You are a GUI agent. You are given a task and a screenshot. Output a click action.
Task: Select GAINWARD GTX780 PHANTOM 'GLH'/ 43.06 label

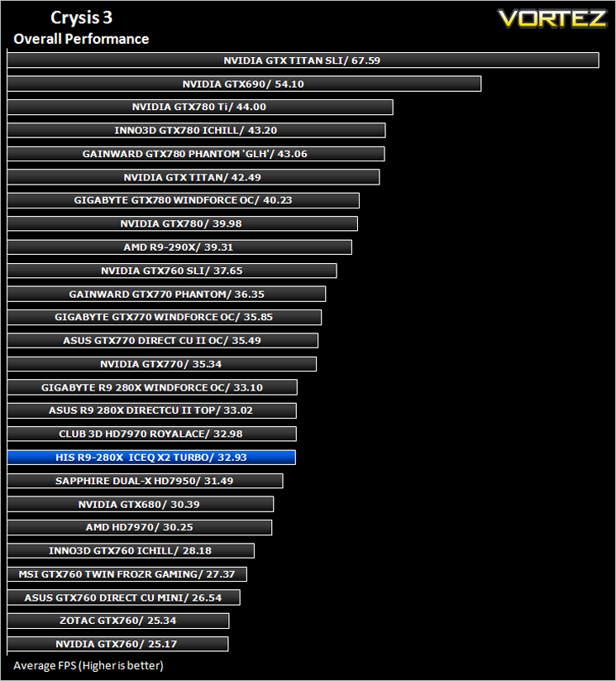click(195, 154)
